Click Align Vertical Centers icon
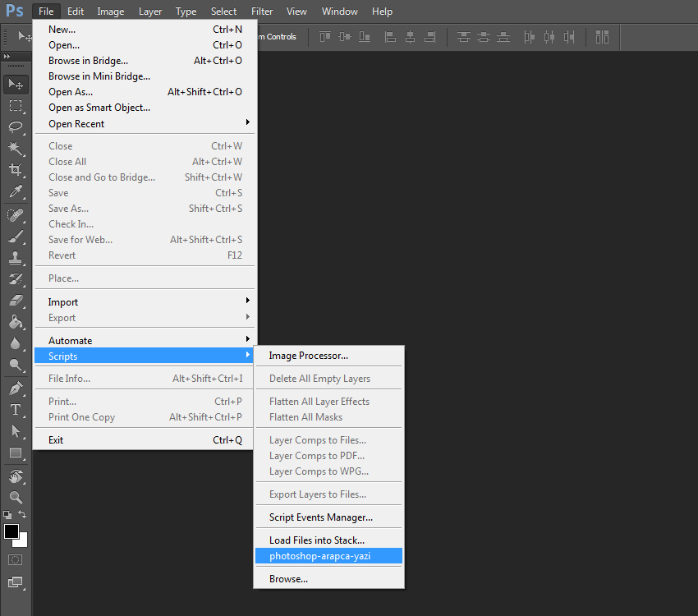 345,36
